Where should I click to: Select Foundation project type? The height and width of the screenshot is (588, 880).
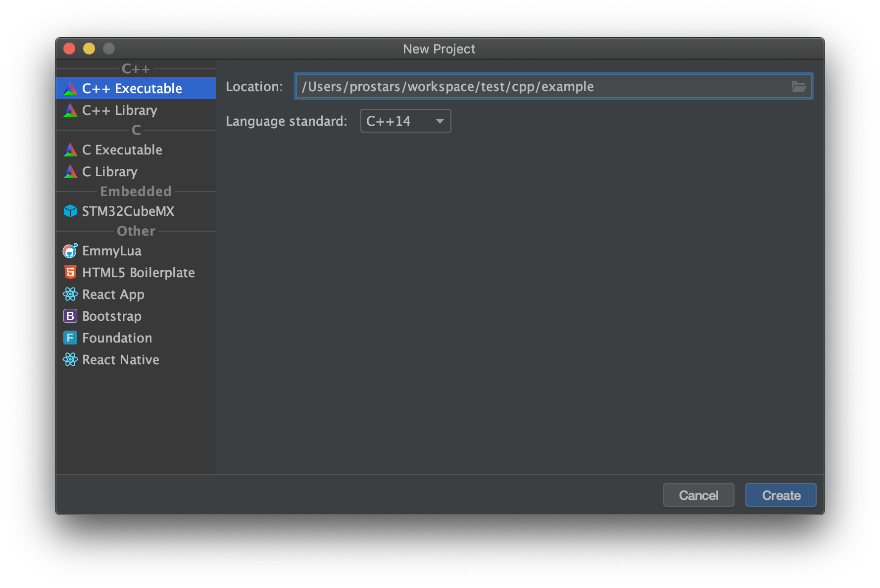(x=136, y=338)
